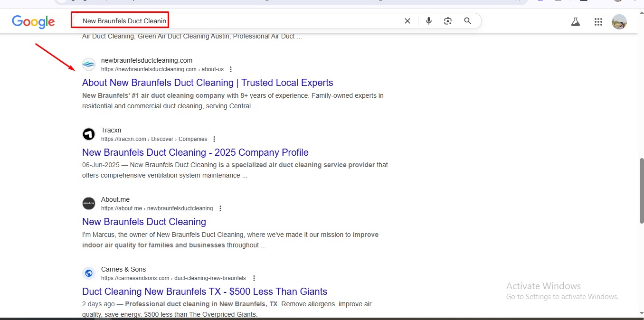644x320 pixels.
Task: Open more options for newbraunfelsductcleaning.com result
Action: click(231, 69)
